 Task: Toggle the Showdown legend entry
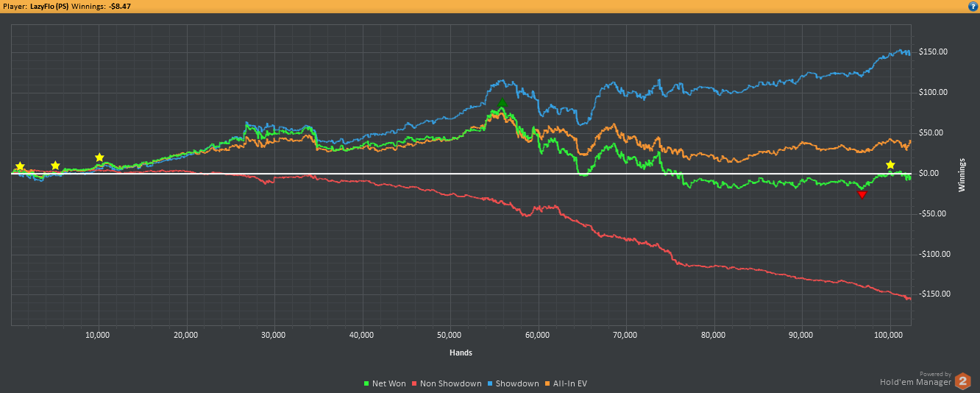coord(512,383)
